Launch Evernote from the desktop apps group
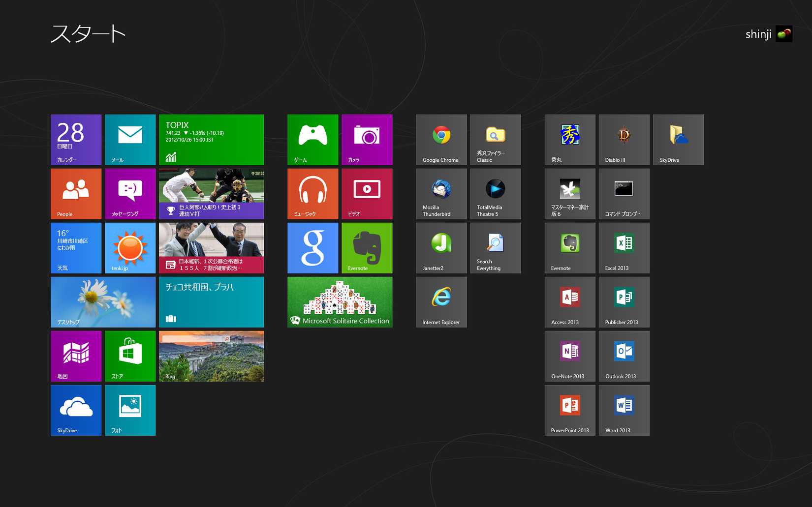 [x=569, y=248]
